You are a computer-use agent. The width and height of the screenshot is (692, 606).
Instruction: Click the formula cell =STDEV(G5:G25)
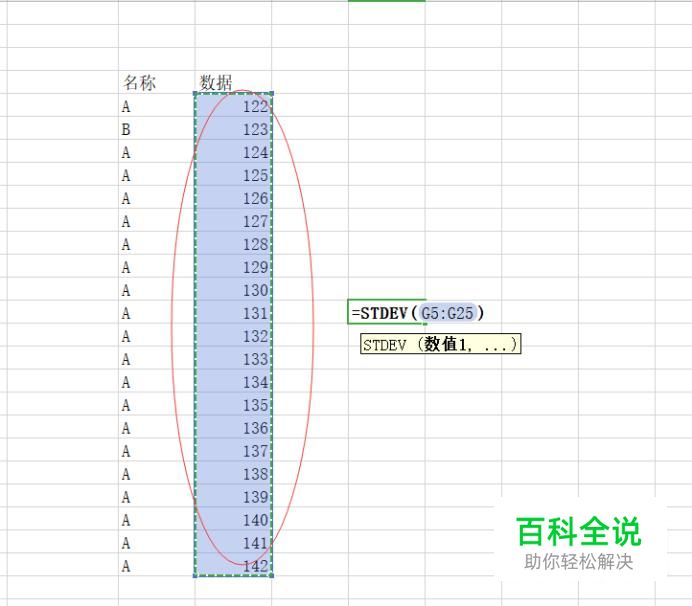pyautogui.click(x=387, y=312)
